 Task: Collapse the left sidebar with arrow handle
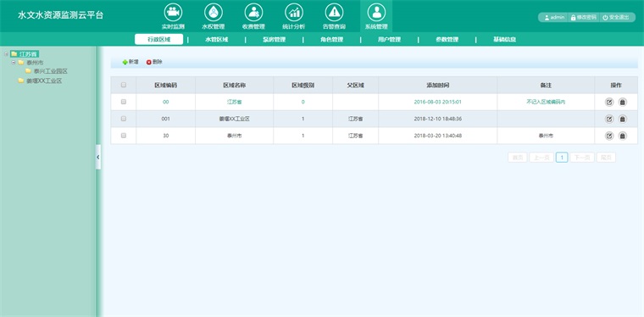[98, 157]
